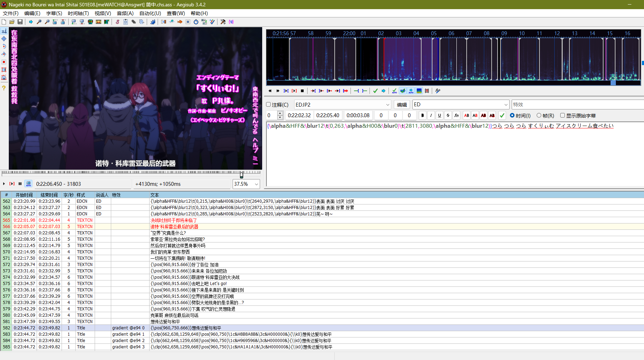Toggle auto-commit changes button

394,91
